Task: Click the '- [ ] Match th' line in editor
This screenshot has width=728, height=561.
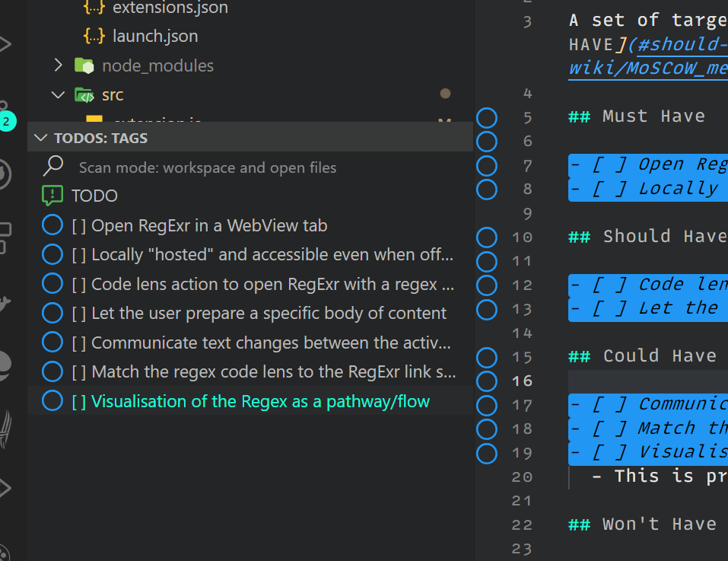Action: coord(648,429)
